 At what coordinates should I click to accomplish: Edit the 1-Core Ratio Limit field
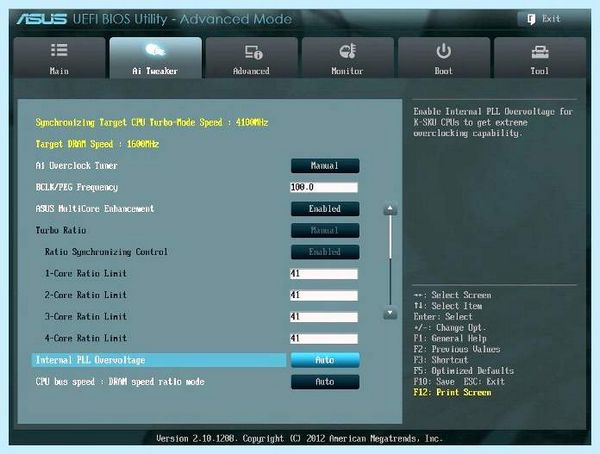324,274
